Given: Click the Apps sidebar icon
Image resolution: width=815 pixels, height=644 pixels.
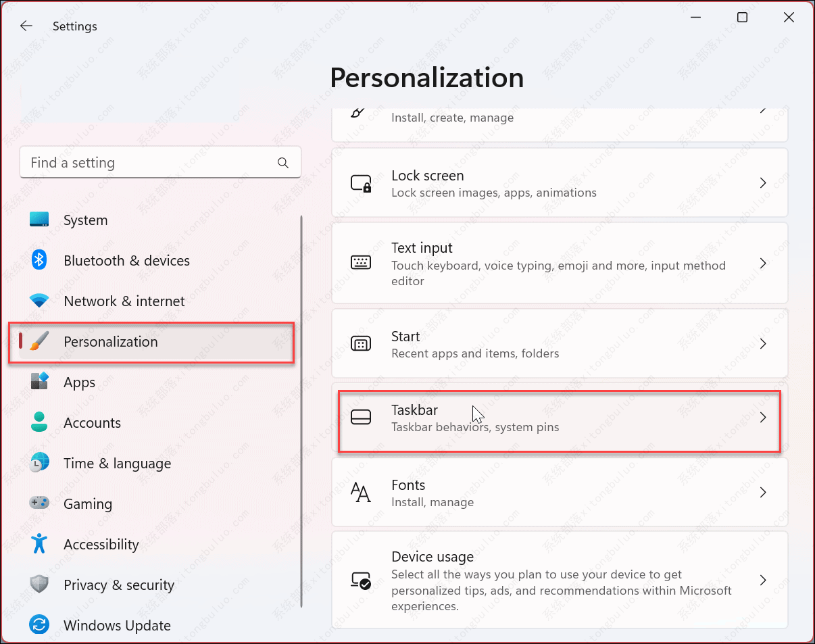Looking at the screenshot, I should [39, 382].
